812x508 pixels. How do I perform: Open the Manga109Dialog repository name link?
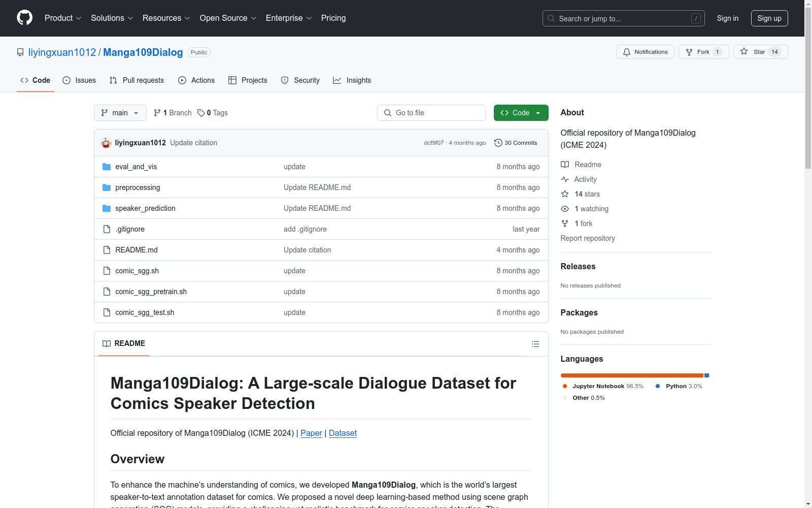tap(143, 52)
